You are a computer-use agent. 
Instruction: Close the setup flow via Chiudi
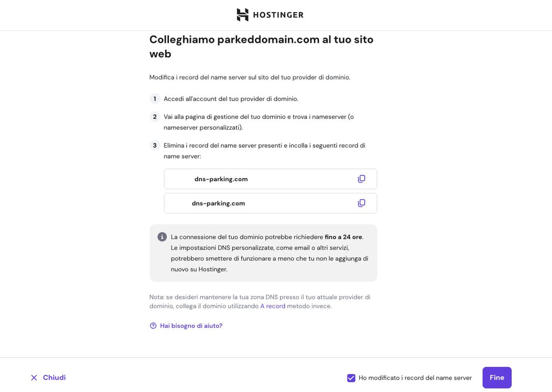coord(53,378)
